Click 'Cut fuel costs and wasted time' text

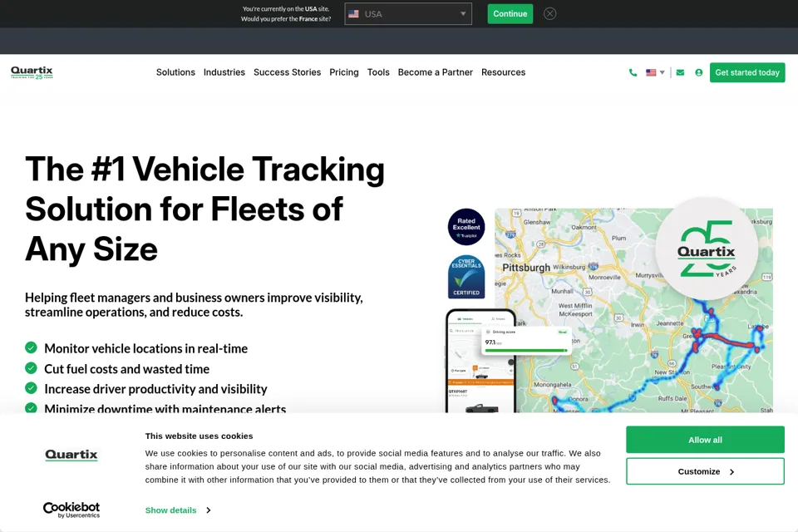coord(126,369)
